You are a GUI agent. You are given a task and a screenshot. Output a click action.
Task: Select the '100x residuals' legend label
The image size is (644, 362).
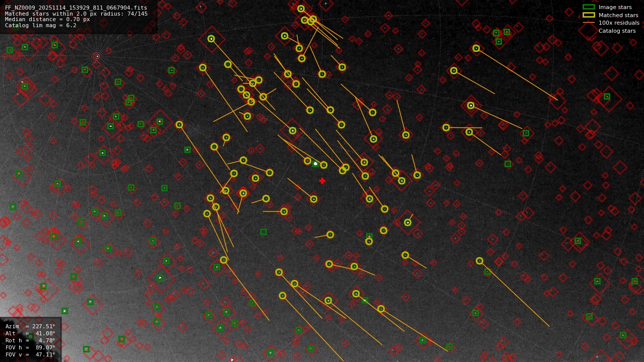(619, 23)
